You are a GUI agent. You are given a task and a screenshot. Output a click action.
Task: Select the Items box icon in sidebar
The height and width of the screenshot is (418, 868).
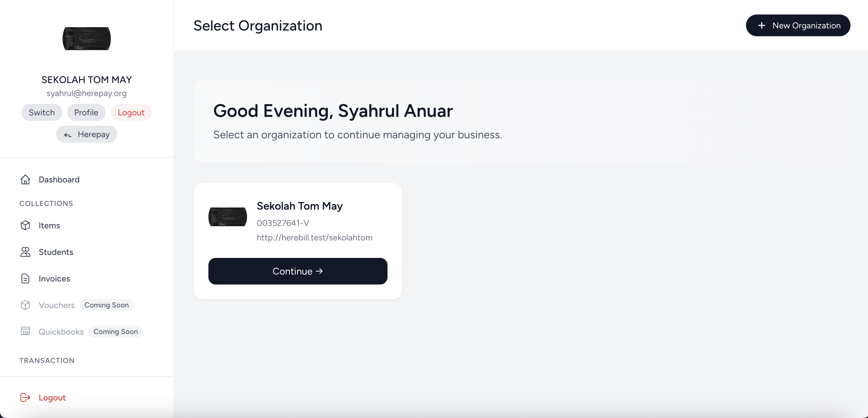coord(26,225)
